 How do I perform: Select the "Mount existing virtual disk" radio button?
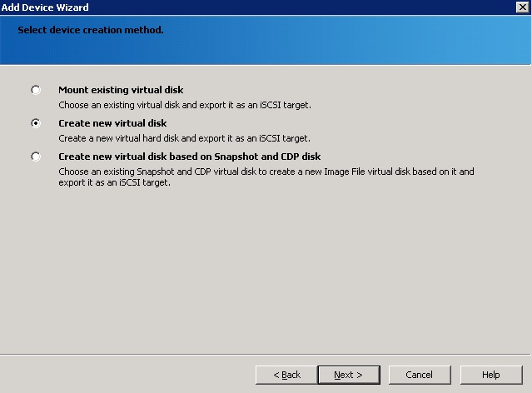35,90
